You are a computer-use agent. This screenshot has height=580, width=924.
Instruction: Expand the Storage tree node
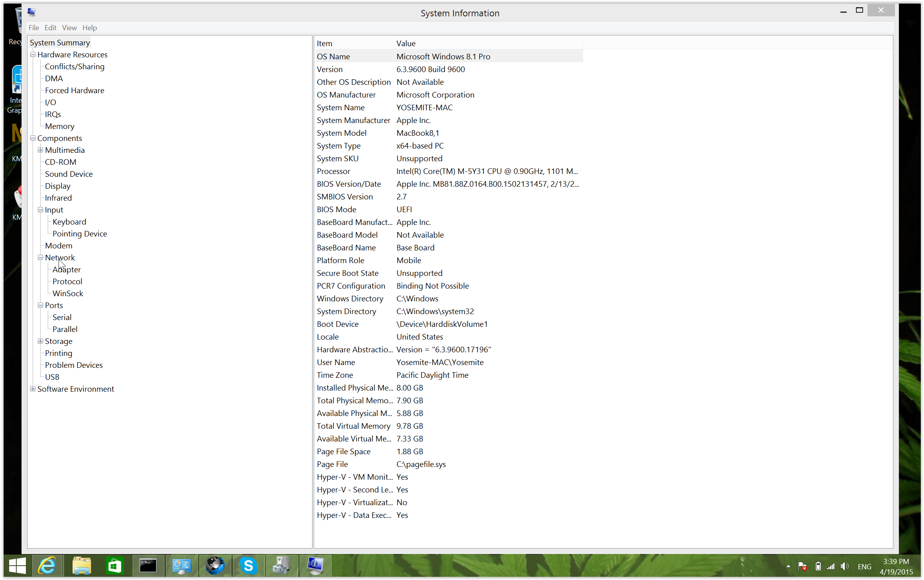click(40, 341)
